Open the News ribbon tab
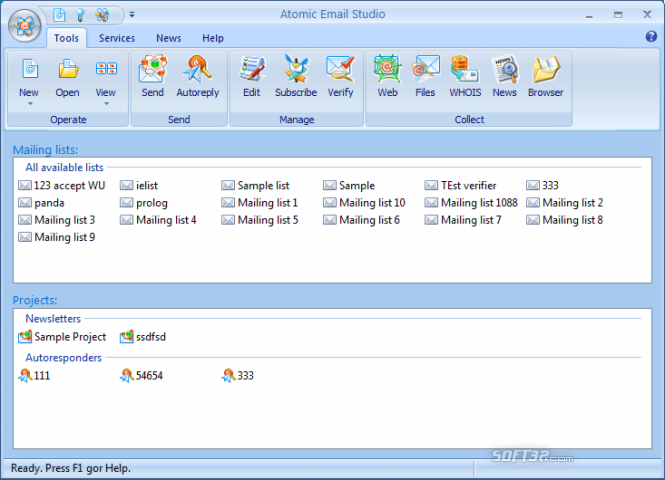665x480 pixels. pos(169,38)
